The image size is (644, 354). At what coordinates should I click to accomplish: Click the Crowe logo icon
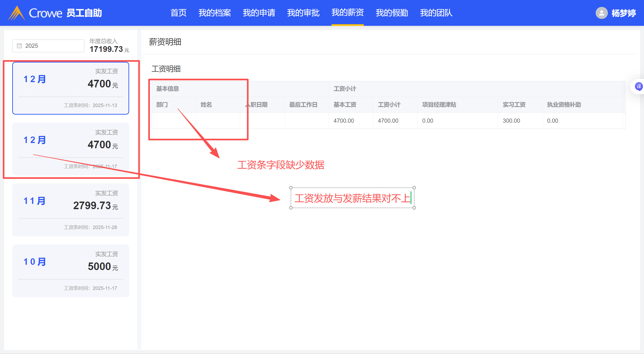coord(17,13)
